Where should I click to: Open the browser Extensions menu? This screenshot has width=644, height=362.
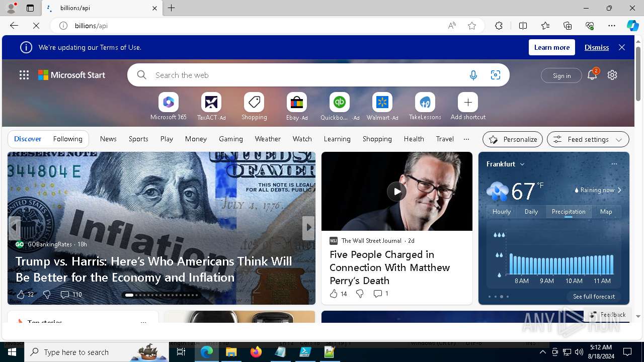[x=499, y=26]
